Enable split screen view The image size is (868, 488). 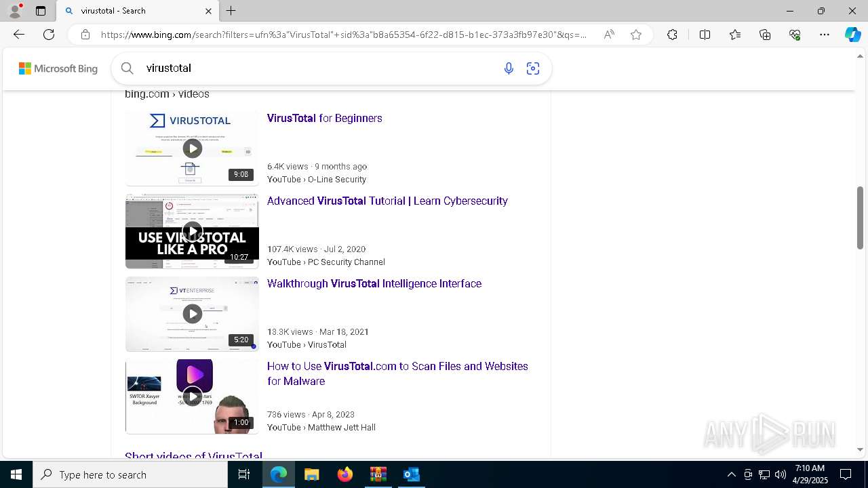tap(705, 35)
